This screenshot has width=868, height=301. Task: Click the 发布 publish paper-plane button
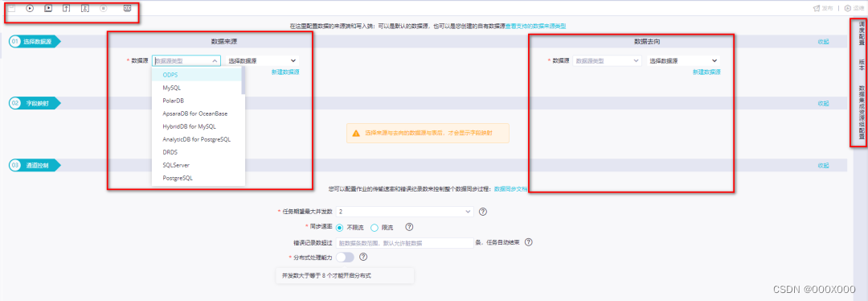(823, 8)
